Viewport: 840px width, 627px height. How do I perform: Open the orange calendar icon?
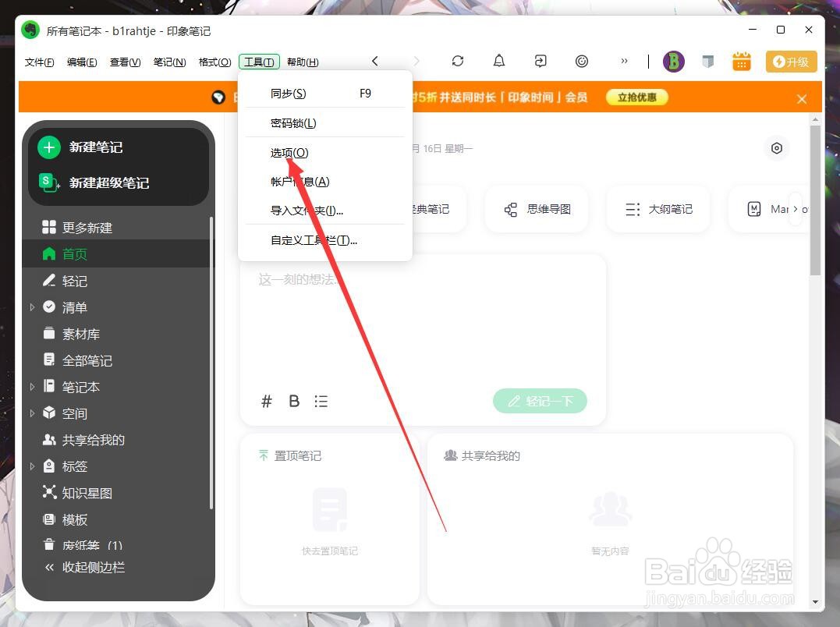click(x=742, y=62)
